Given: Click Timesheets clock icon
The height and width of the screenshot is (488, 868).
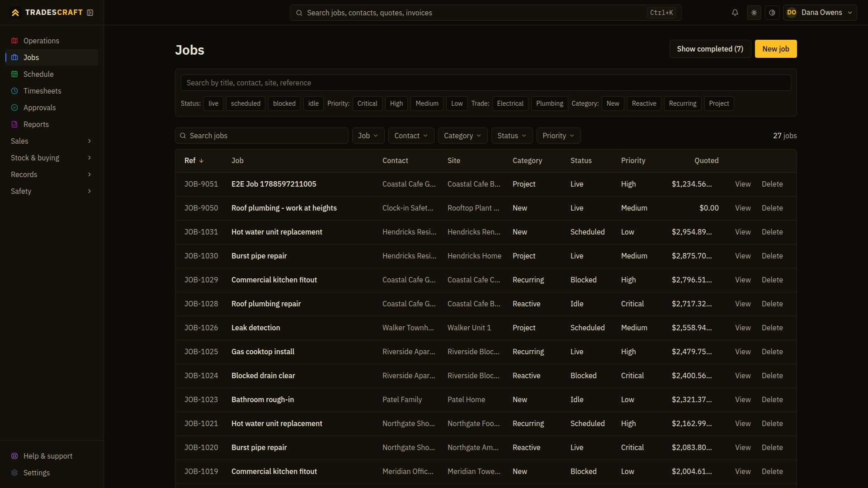Looking at the screenshot, I should (x=14, y=91).
